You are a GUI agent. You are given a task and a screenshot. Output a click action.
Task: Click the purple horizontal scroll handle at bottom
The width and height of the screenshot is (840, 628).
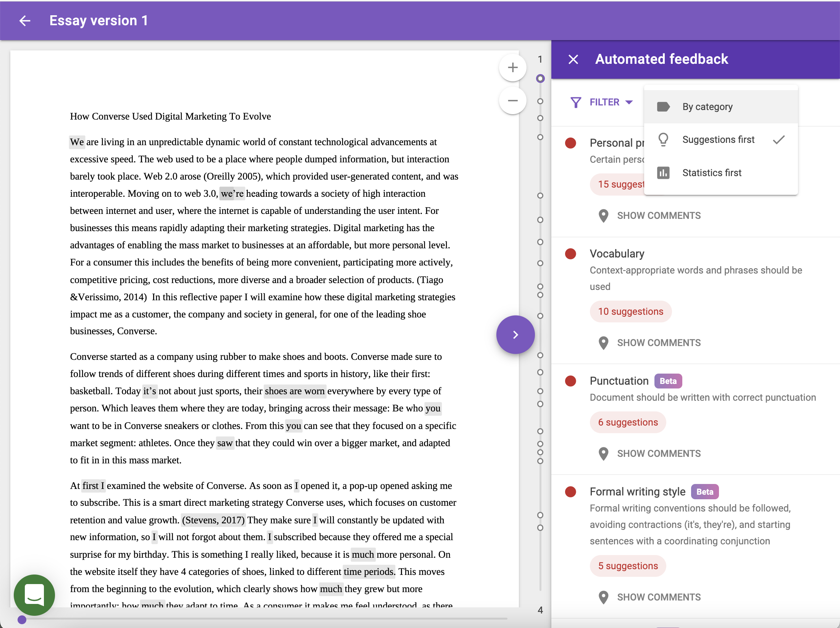pos(22,620)
